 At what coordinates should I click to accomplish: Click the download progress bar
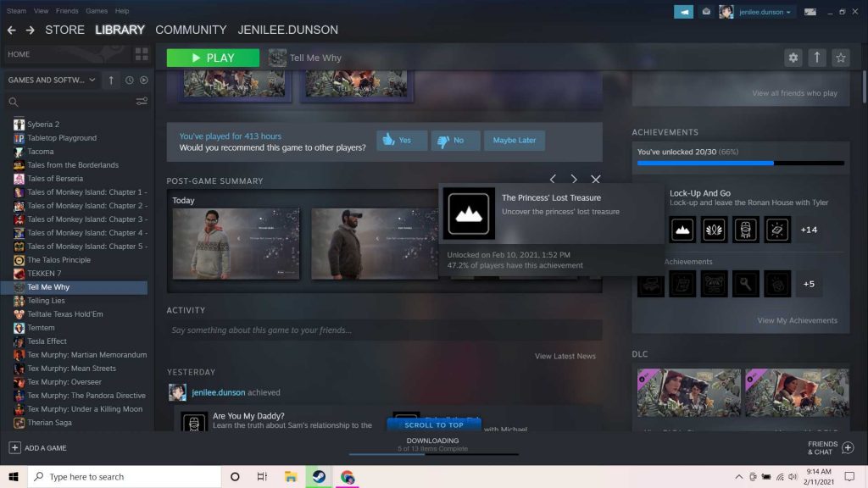pyautogui.click(x=432, y=454)
